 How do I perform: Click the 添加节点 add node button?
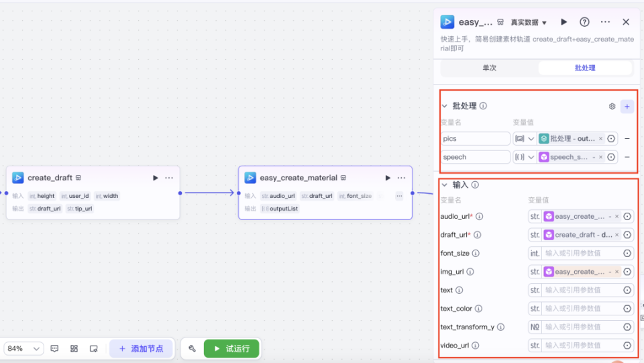(x=142, y=349)
